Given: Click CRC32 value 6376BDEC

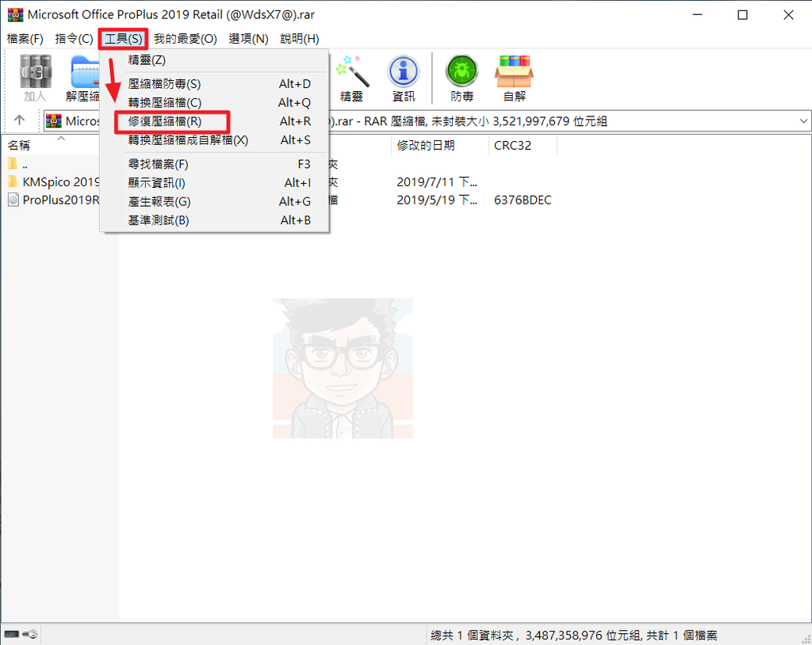Looking at the screenshot, I should coord(523,200).
